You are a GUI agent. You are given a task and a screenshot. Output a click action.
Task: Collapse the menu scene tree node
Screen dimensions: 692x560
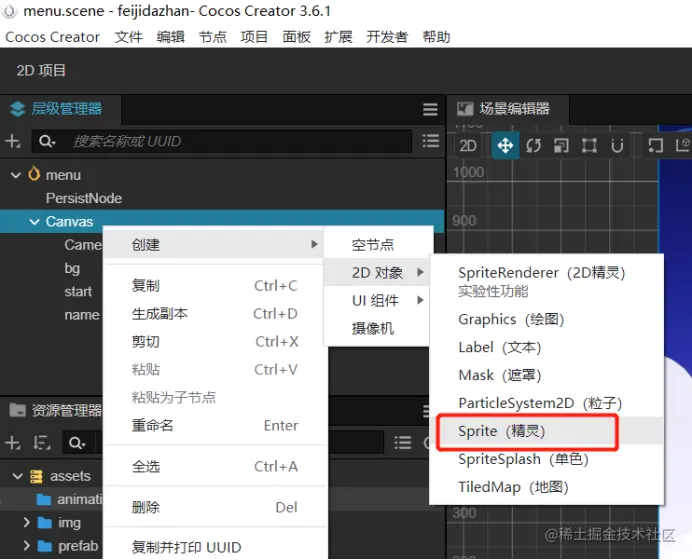pyautogui.click(x=16, y=175)
